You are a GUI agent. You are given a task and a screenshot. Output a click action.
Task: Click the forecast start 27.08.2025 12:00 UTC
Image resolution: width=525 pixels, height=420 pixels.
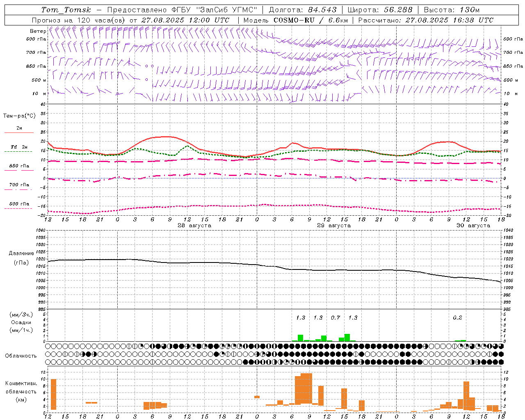(x=185, y=20)
